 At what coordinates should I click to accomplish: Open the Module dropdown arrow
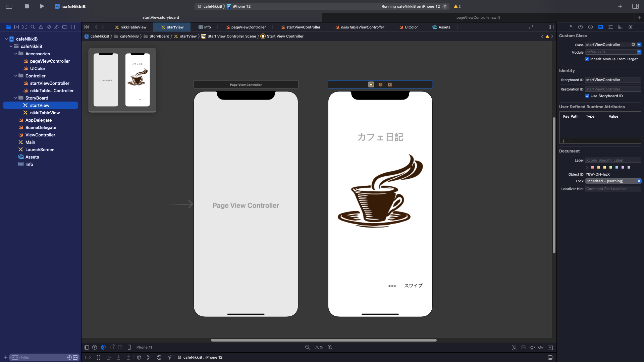pyautogui.click(x=639, y=52)
